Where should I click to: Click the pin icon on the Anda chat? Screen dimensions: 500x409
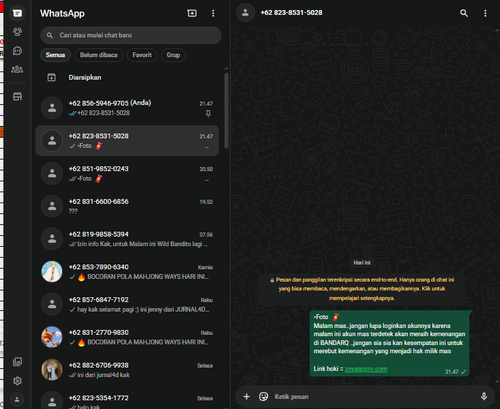(x=208, y=114)
